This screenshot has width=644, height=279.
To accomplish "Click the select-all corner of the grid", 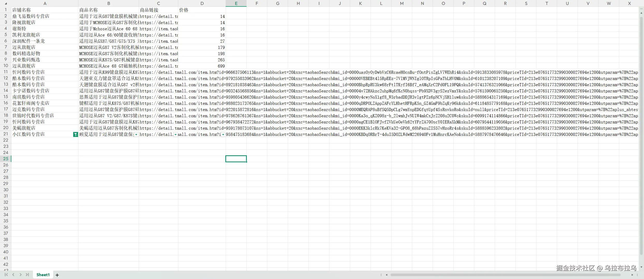I will 5,3.
